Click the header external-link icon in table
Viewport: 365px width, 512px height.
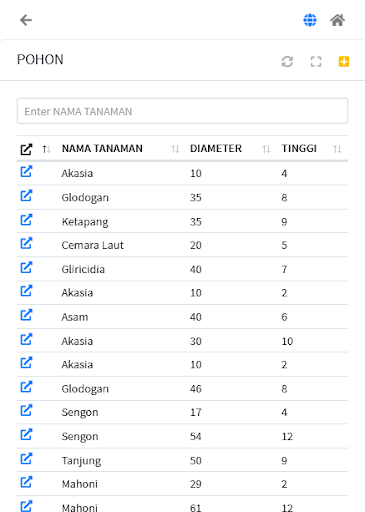tap(26, 149)
